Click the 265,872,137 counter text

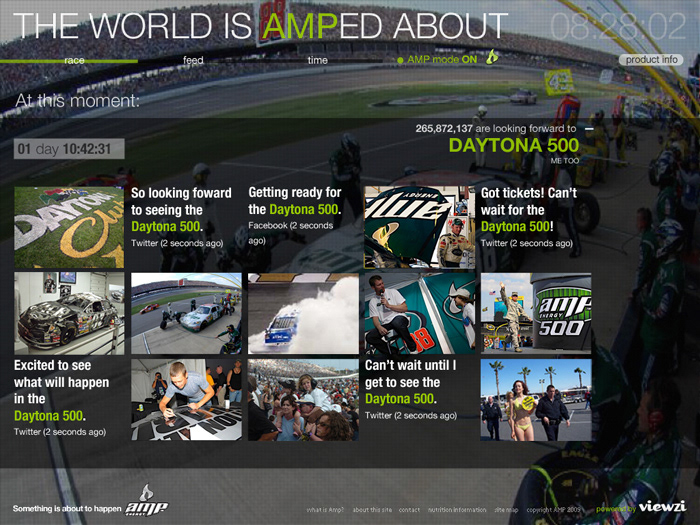[x=444, y=129]
